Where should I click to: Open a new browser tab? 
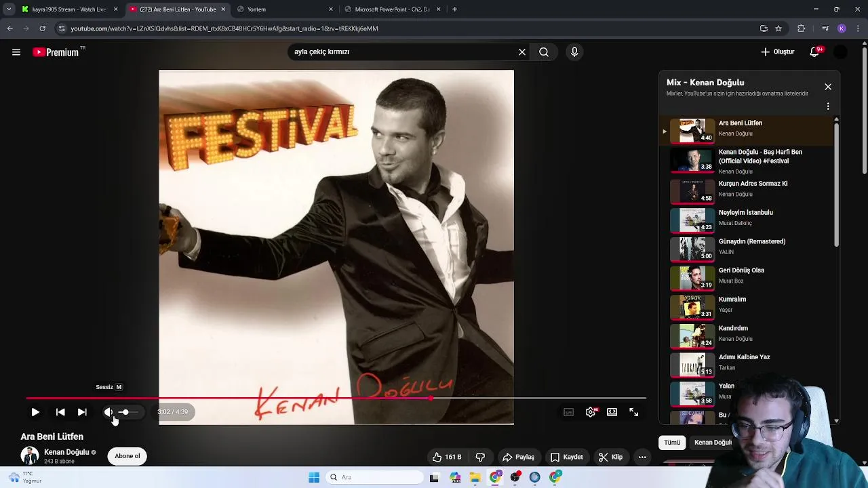point(454,9)
